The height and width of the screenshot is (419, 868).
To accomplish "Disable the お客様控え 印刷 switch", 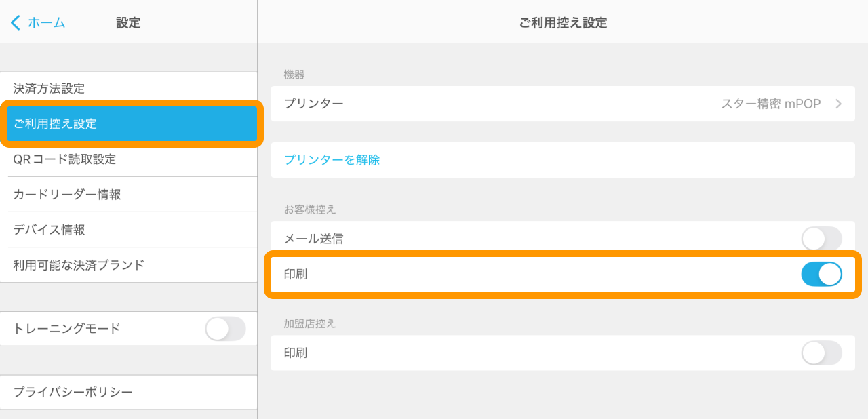I will point(821,275).
